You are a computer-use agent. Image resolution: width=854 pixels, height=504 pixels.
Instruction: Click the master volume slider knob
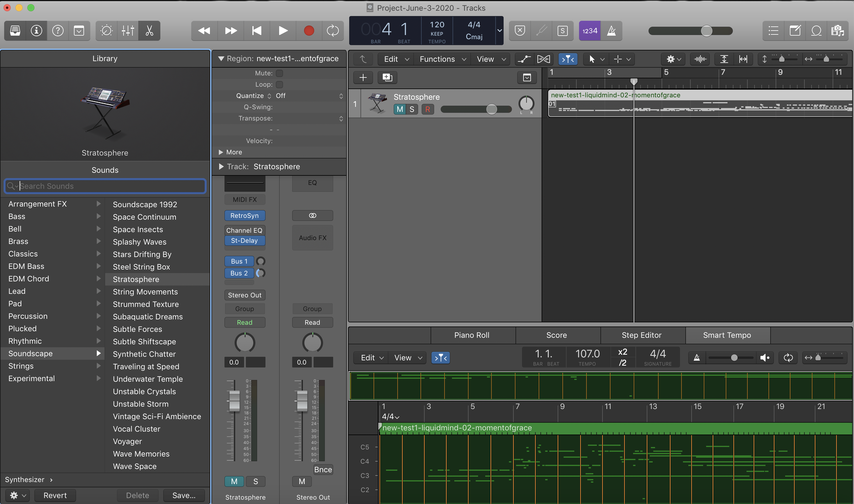706,31
